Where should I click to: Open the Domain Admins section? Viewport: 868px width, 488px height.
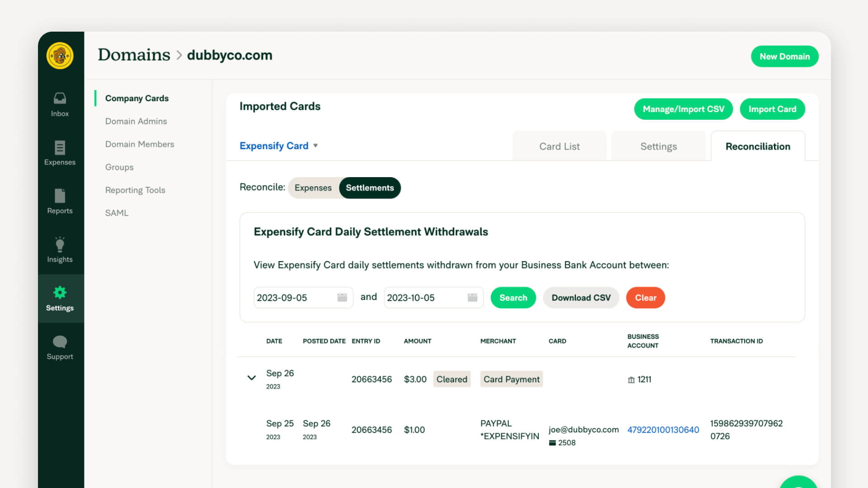(136, 121)
